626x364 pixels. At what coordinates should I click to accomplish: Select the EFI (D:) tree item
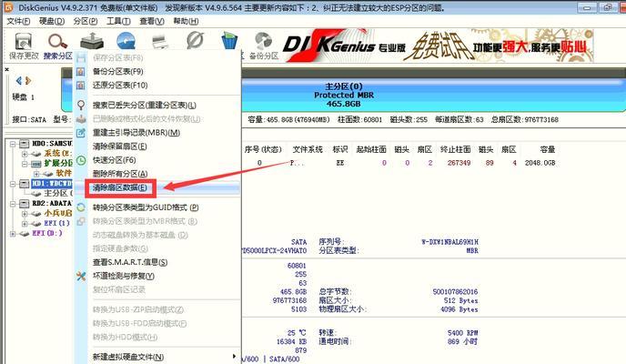point(47,234)
